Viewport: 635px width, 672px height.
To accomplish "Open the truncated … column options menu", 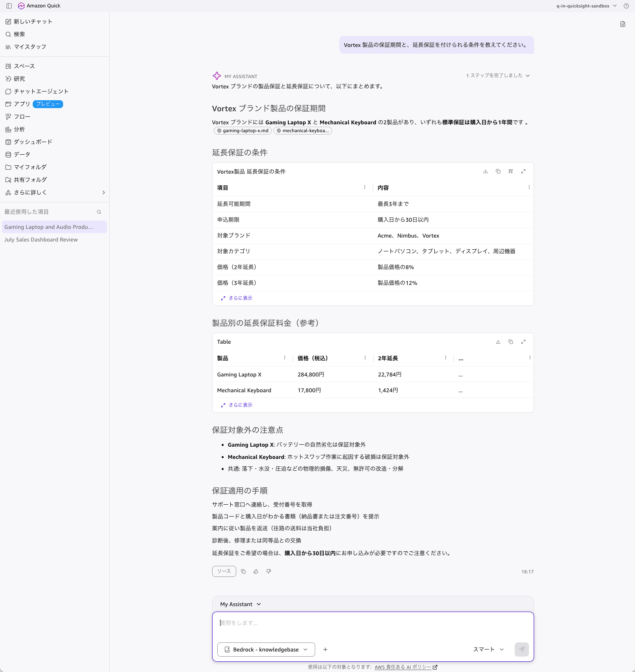I will 530,358.
